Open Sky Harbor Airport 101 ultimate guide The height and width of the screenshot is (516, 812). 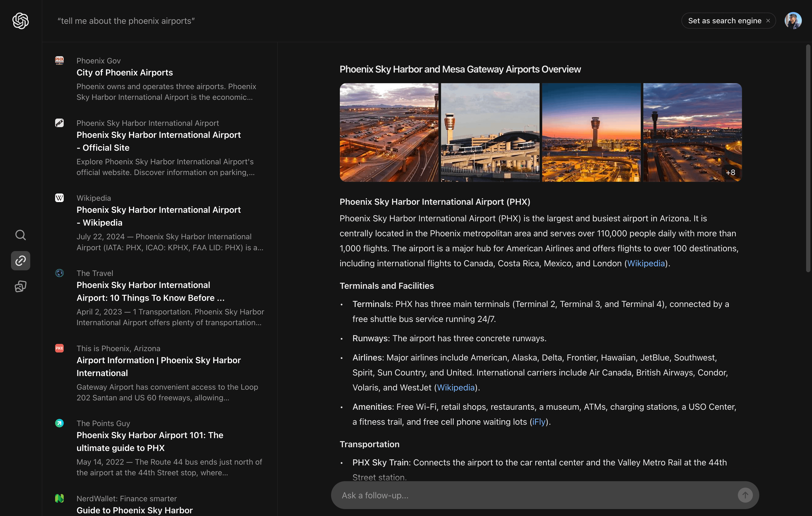(x=150, y=442)
